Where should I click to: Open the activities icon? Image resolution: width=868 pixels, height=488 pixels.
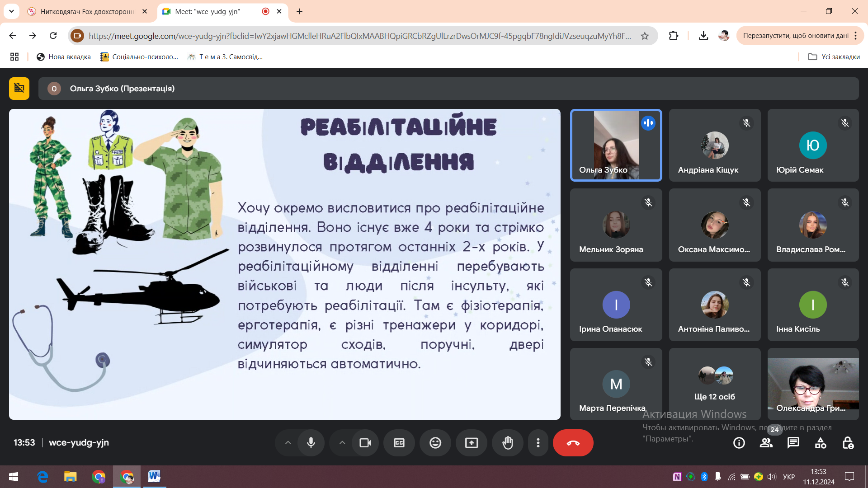pos(821,443)
